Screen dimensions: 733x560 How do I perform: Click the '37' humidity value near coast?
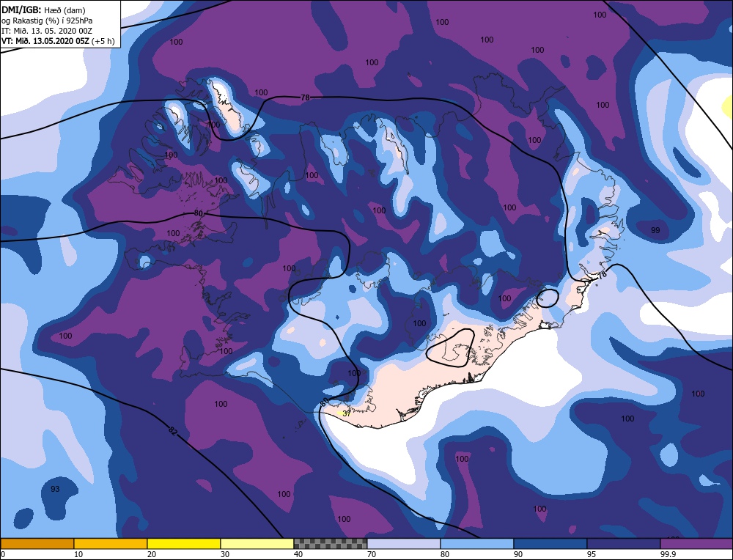pyautogui.click(x=347, y=413)
